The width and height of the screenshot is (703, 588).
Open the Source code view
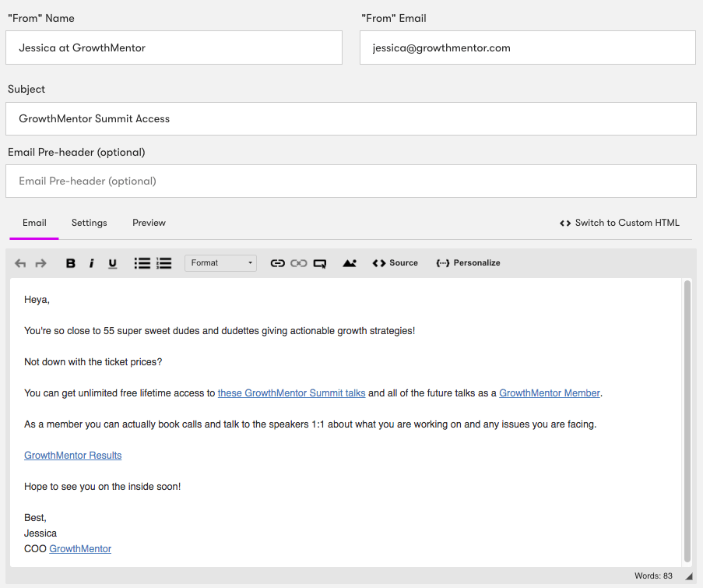395,262
